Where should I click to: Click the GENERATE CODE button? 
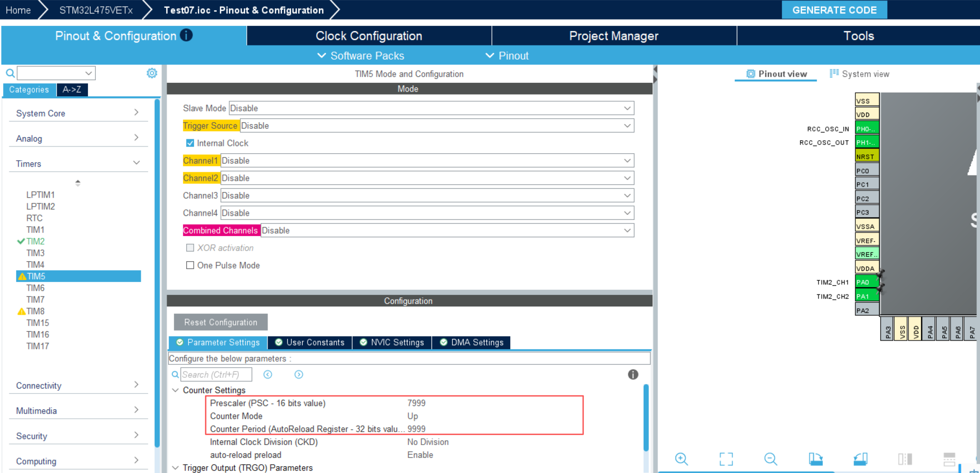coord(834,10)
